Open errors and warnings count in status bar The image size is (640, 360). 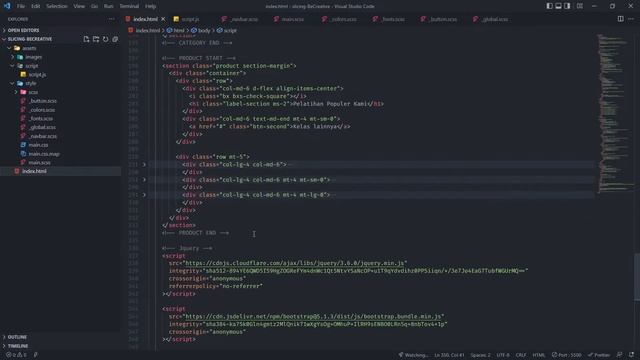pyautogui.click(x=16, y=355)
